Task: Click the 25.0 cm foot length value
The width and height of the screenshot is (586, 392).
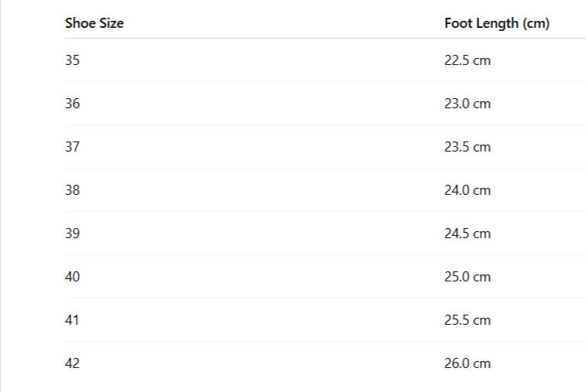Action: click(x=467, y=277)
